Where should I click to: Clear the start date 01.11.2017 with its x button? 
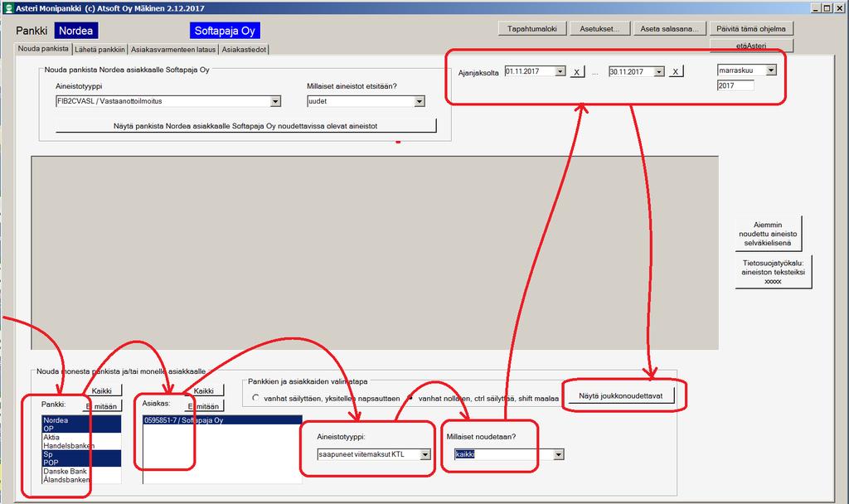577,72
